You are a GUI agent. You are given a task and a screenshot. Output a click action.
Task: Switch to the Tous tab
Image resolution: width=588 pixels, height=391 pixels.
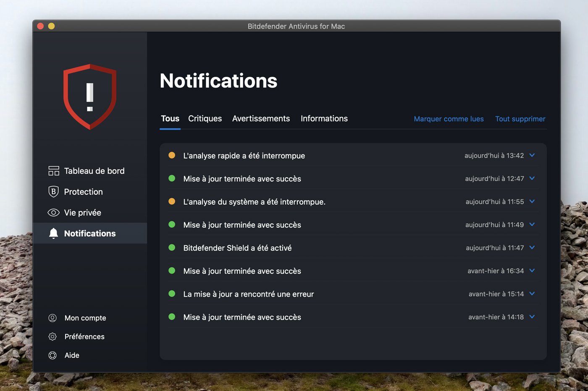coord(170,119)
